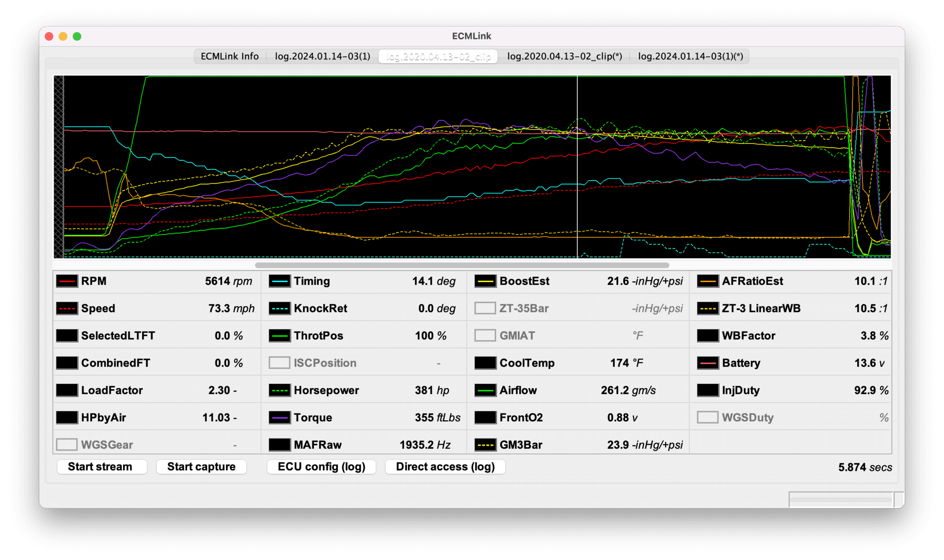This screenshot has height=560, width=944.
Task: Switch to log.2024.01.14-03(1)(*) tab
Action: (x=691, y=56)
